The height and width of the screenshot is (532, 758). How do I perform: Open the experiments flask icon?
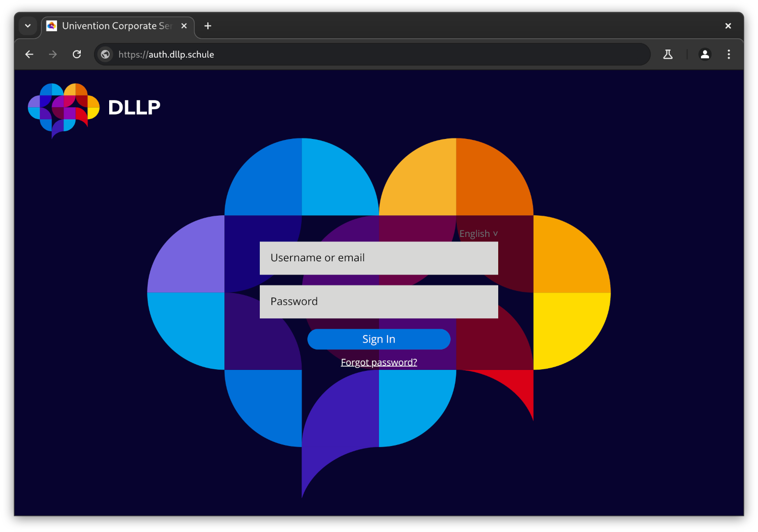pyautogui.click(x=668, y=54)
